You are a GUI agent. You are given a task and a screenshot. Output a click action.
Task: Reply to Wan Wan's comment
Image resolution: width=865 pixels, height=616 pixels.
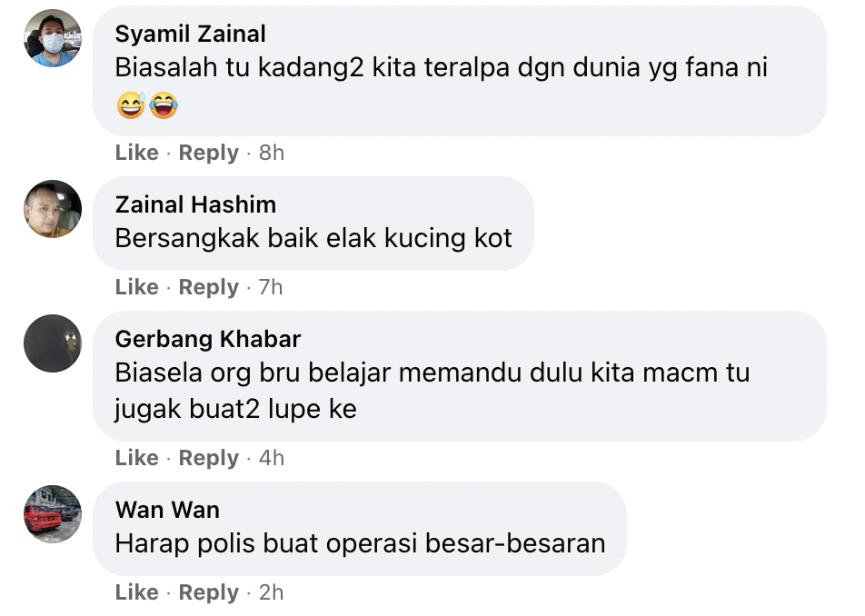[x=208, y=592]
